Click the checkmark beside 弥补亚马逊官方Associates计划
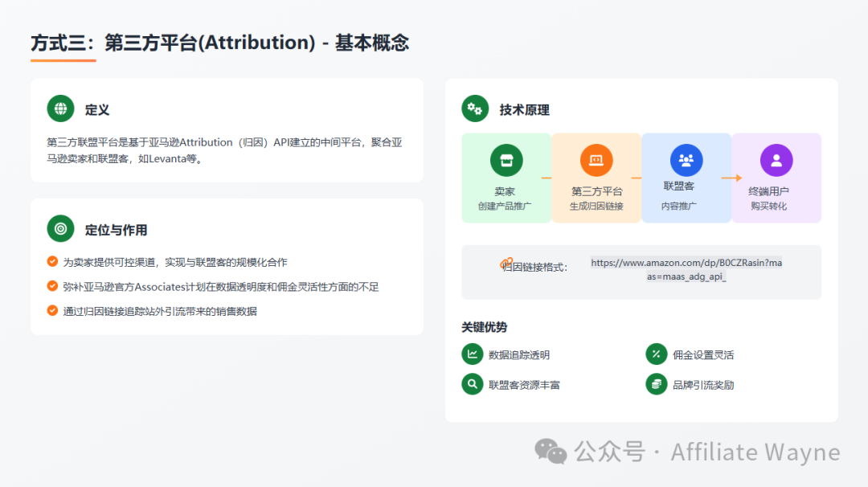 point(52,286)
